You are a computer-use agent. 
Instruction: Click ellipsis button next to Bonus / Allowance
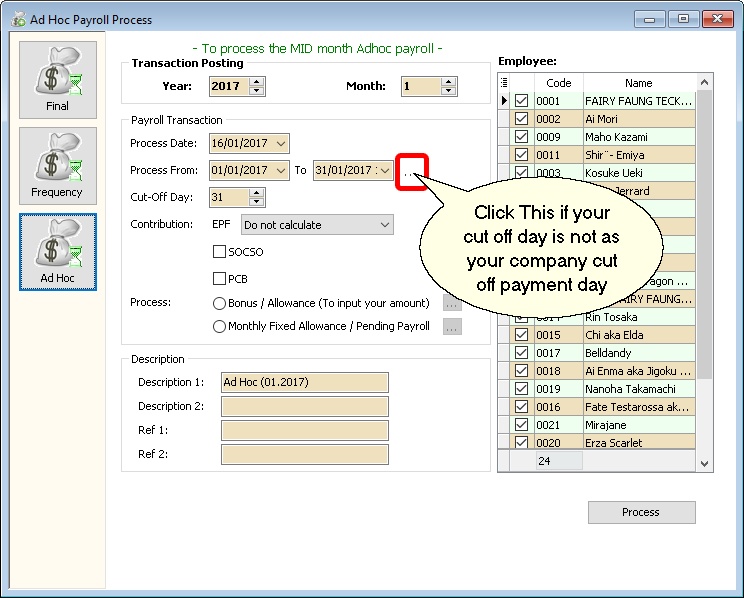click(452, 303)
